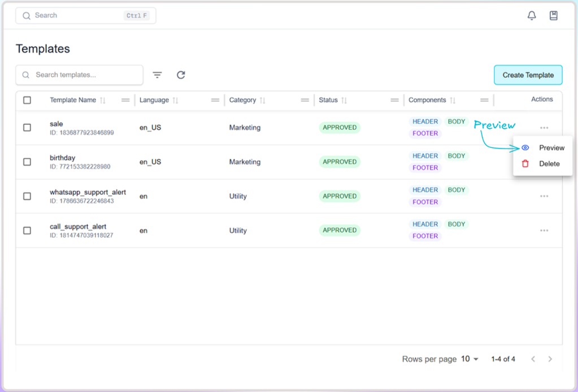The image size is (578, 392).
Task: Click the notification bell icon
Action: click(532, 16)
